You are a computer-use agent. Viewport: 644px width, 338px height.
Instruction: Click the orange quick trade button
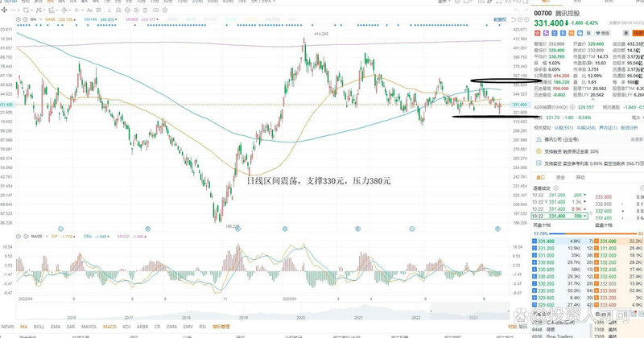(x=638, y=33)
